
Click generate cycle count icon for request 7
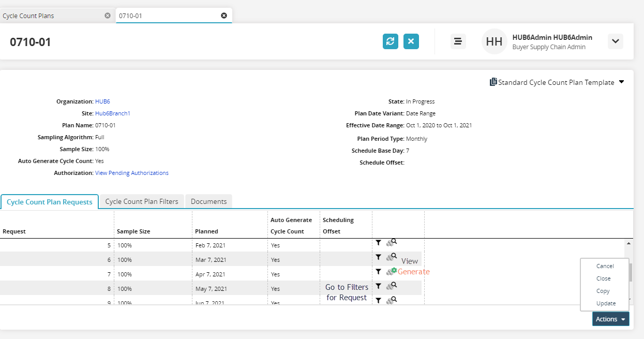click(x=391, y=271)
